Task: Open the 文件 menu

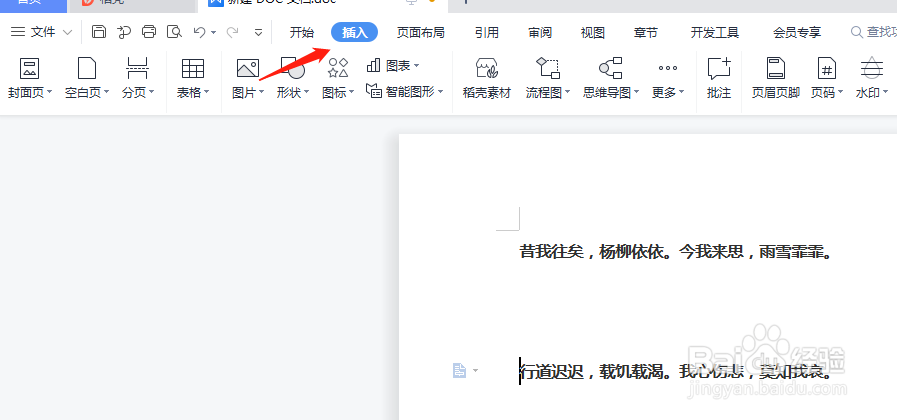Action: 42,32
